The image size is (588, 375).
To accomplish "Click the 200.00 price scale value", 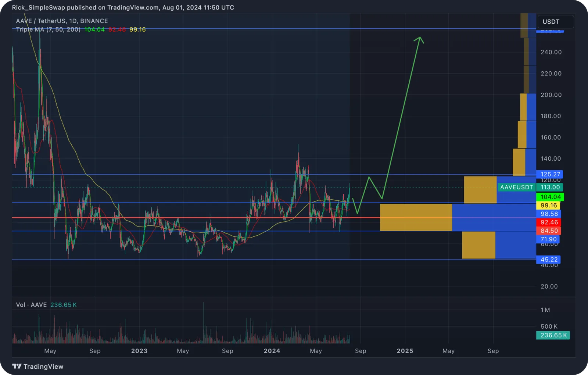I will coord(551,95).
